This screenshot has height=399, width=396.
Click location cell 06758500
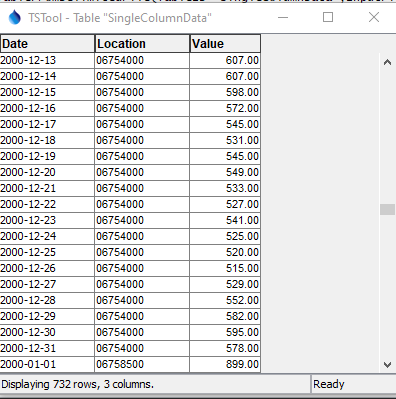pos(142,364)
